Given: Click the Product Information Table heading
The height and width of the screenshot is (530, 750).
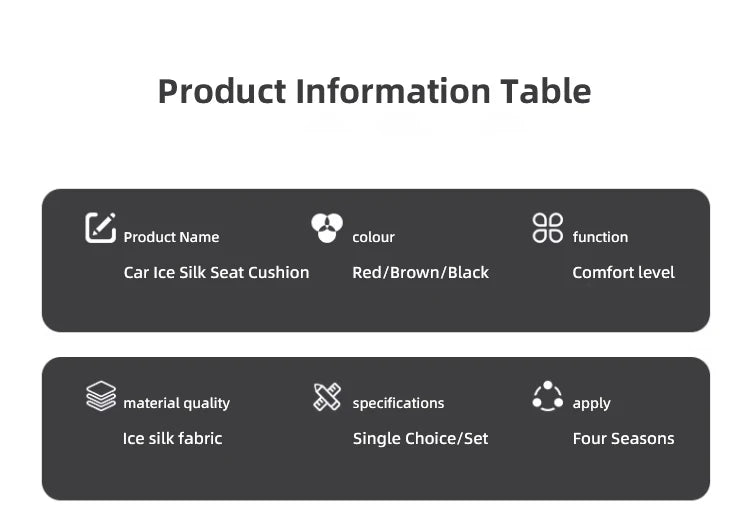Looking at the screenshot, I should [x=374, y=91].
